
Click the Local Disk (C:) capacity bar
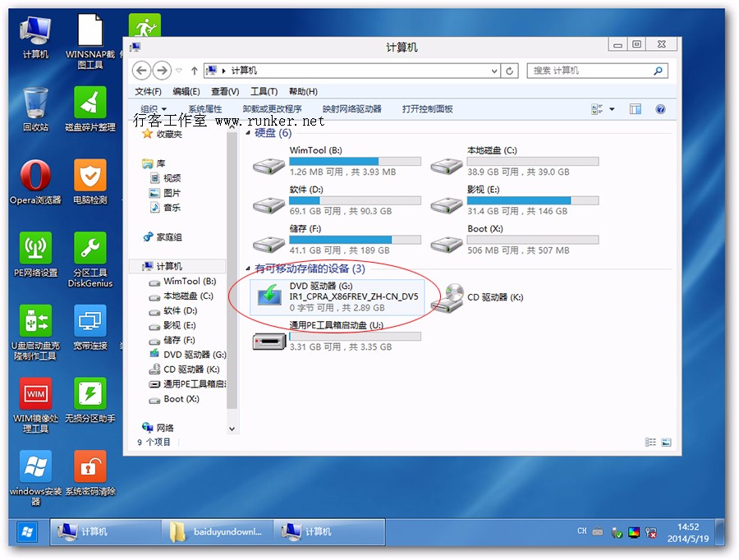(532, 162)
